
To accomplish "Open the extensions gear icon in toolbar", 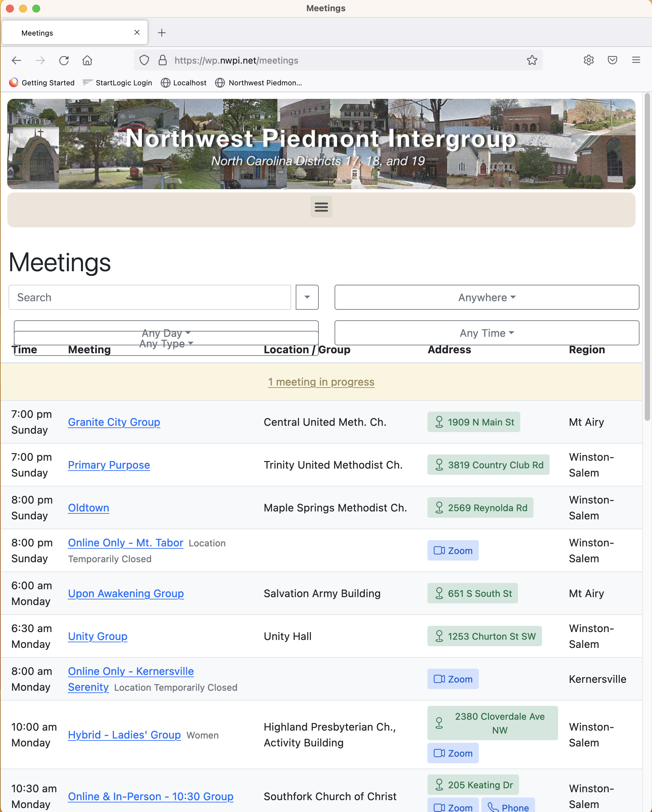I will (x=588, y=60).
